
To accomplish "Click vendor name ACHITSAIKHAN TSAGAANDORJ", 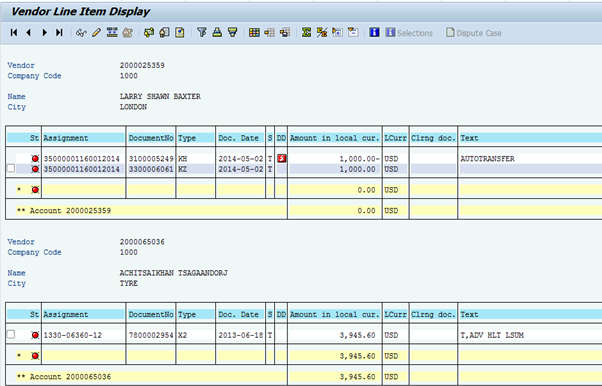I will (174, 273).
